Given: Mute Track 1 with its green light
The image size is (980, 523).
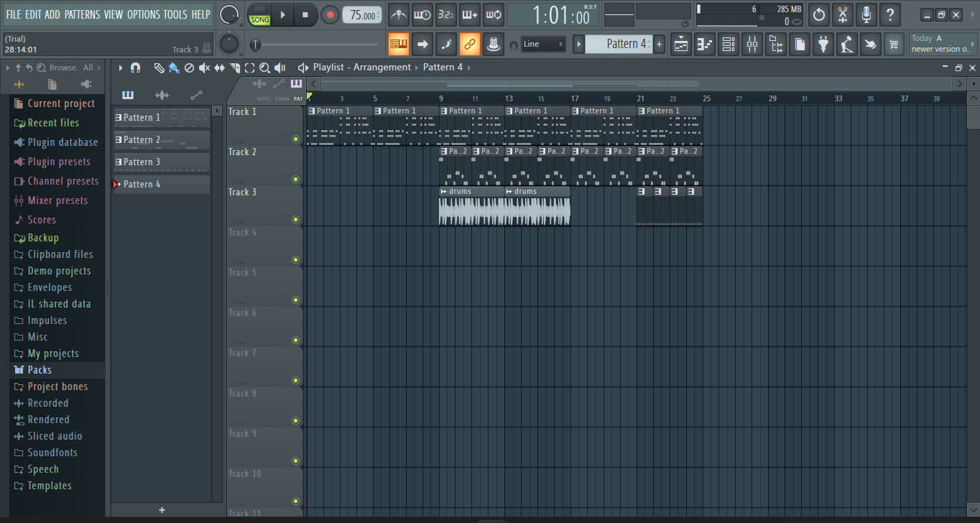Looking at the screenshot, I should [295, 139].
